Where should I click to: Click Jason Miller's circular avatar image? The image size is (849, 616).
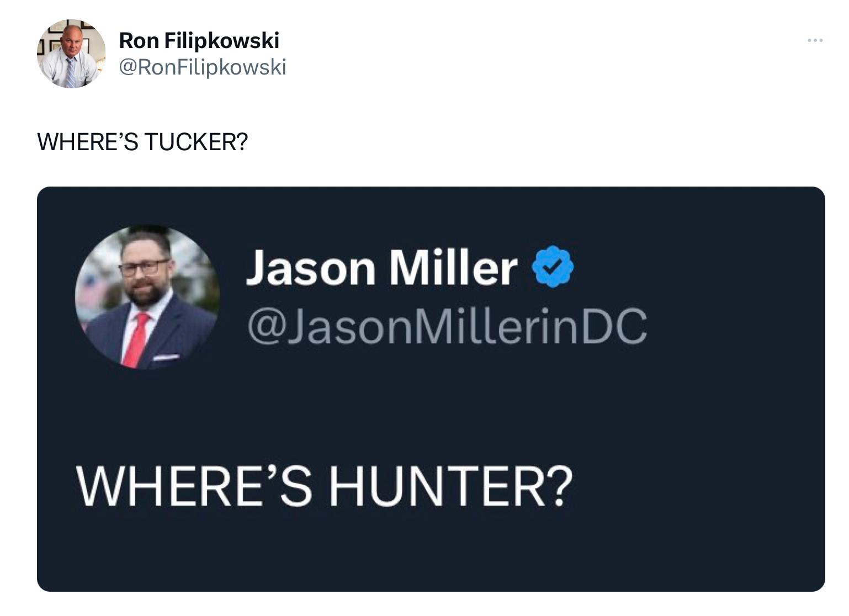(149, 295)
